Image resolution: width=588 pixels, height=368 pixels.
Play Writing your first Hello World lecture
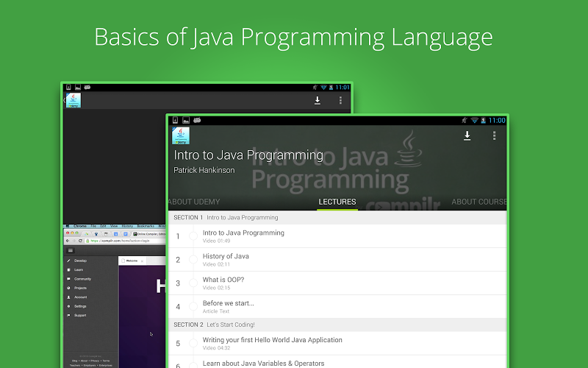pos(272,343)
